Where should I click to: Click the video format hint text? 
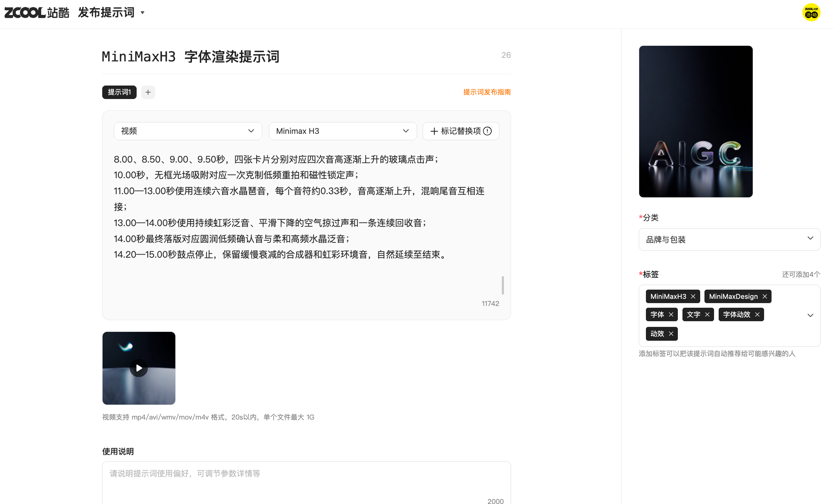click(208, 417)
